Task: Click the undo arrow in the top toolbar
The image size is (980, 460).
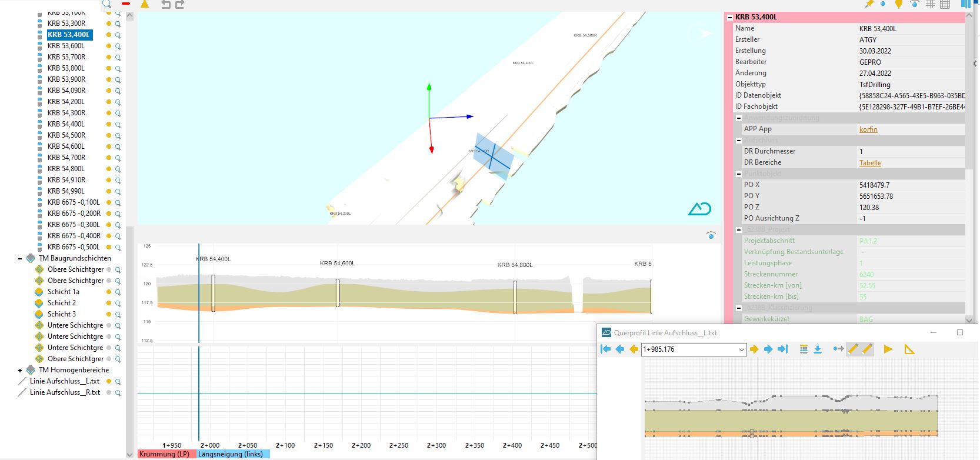Action: pos(166,4)
